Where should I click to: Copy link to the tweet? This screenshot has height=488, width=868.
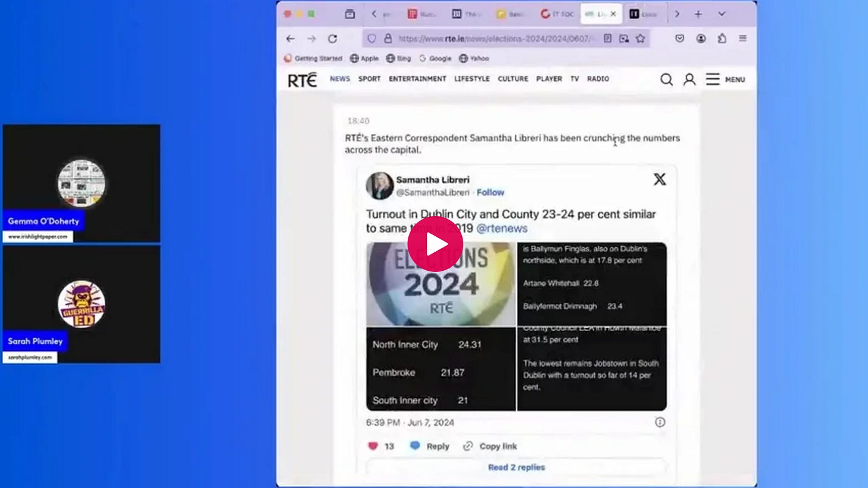tap(490, 446)
